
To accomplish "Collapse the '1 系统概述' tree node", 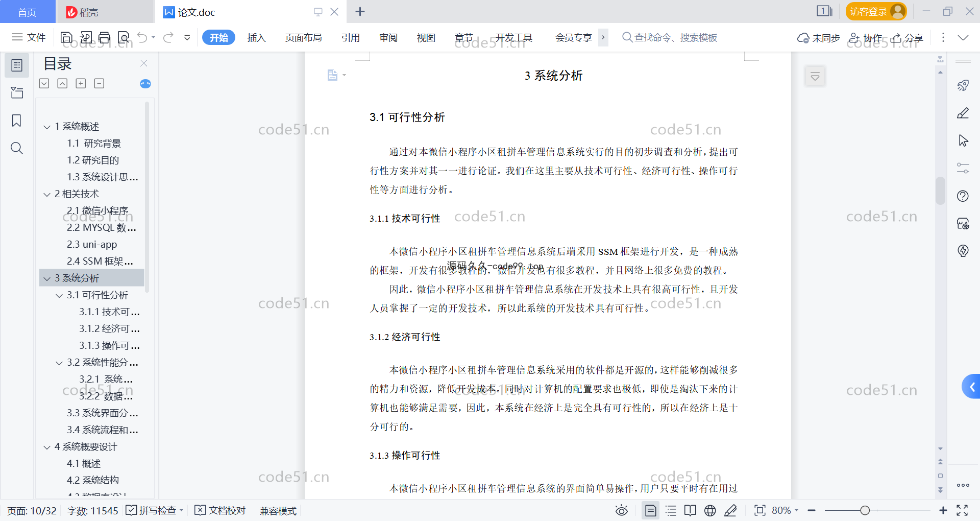I will [47, 127].
